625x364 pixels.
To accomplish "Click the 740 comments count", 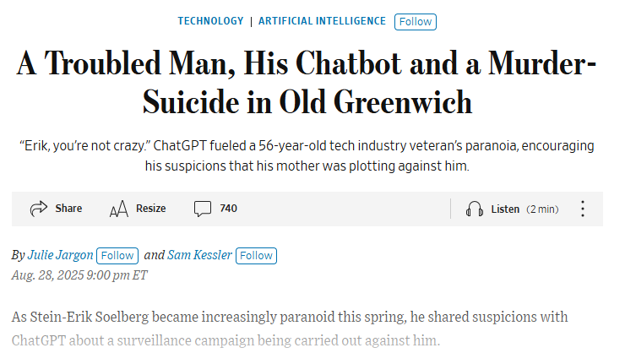I will coord(228,209).
